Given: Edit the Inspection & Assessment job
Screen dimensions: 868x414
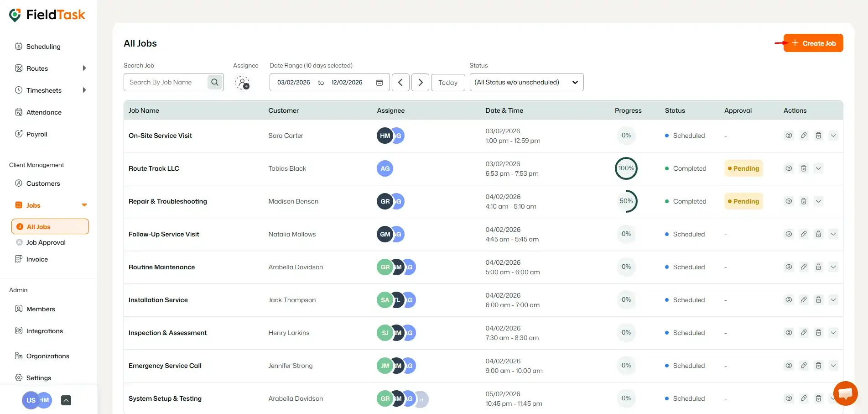Looking at the screenshot, I should (804, 333).
